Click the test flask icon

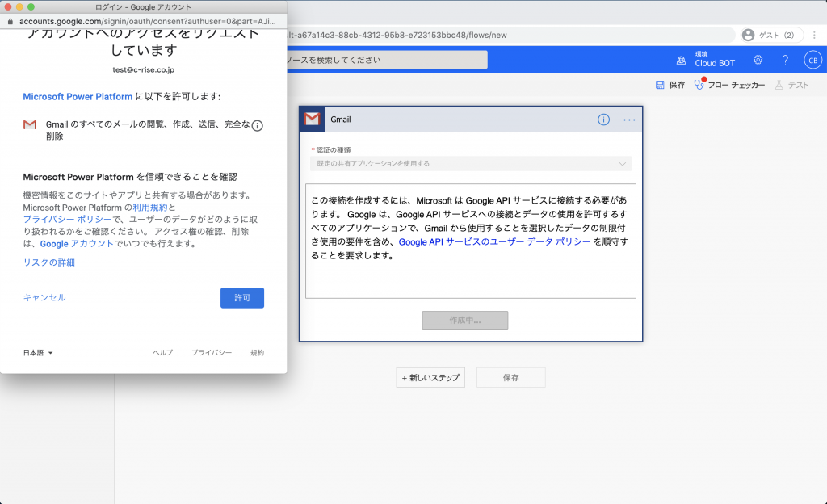779,85
